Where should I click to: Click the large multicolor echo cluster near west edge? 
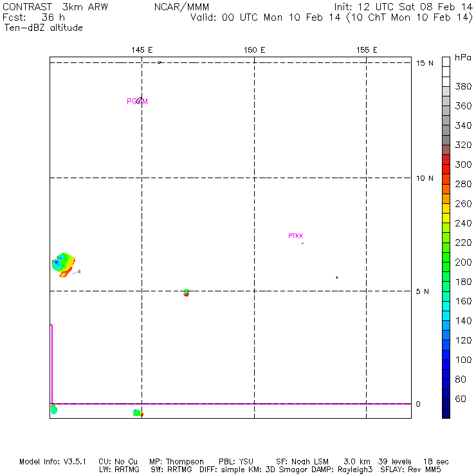point(64,265)
